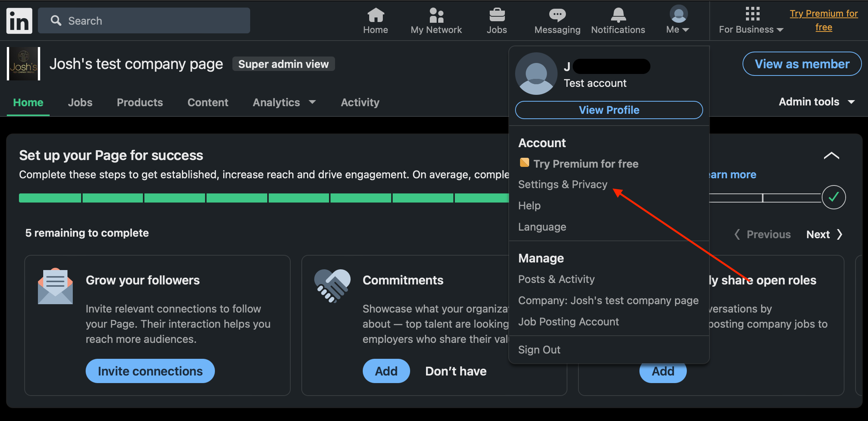Click the Josh's test company page title
Screen dimensions: 868x421
click(x=136, y=64)
